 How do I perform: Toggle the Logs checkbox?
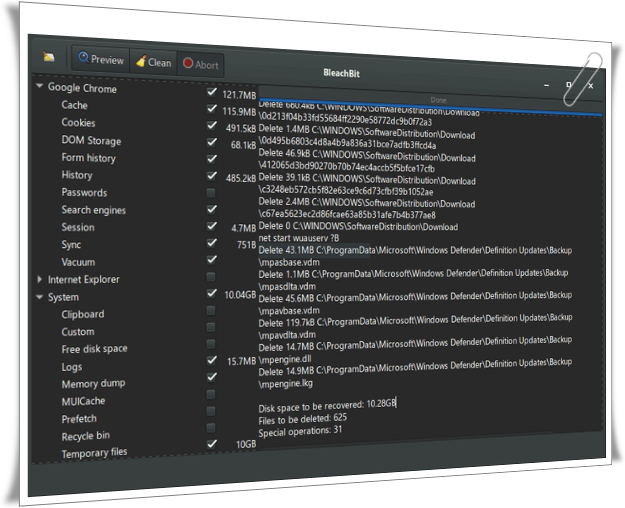point(211,360)
